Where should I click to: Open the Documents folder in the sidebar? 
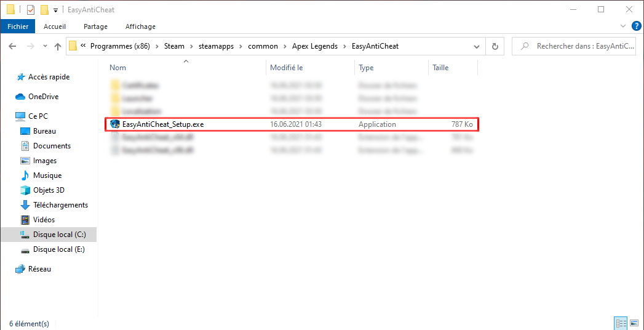pyautogui.click(x=46, y=146)
